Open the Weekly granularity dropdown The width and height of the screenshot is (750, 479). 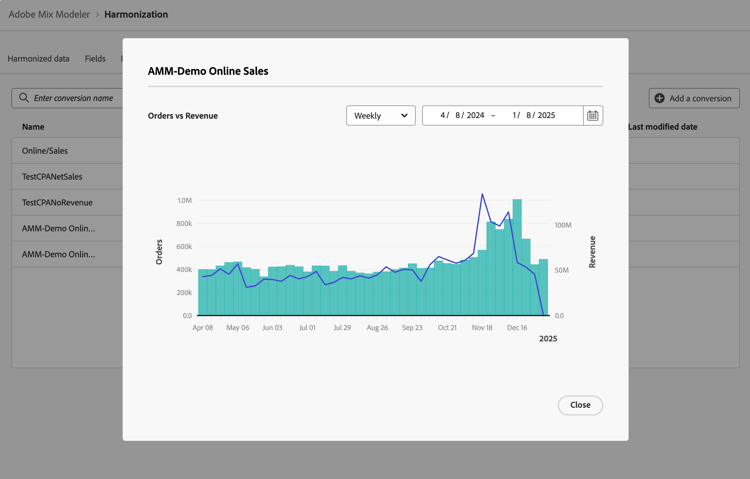pyautogui.click(x=381, y=115)
